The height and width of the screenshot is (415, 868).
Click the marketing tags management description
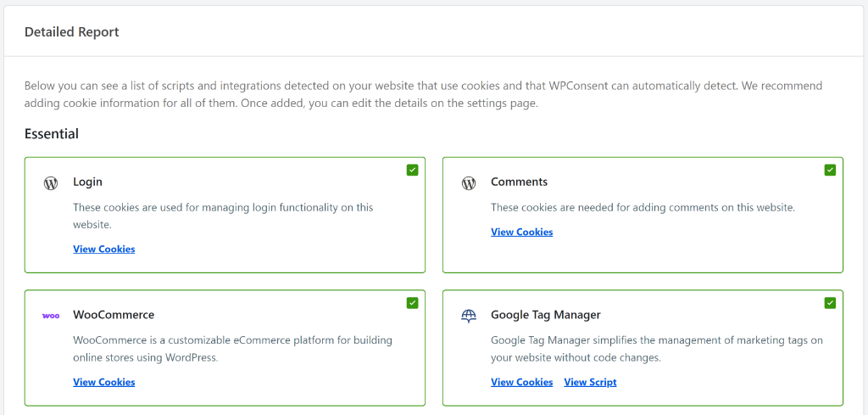[x=657, y=349]
